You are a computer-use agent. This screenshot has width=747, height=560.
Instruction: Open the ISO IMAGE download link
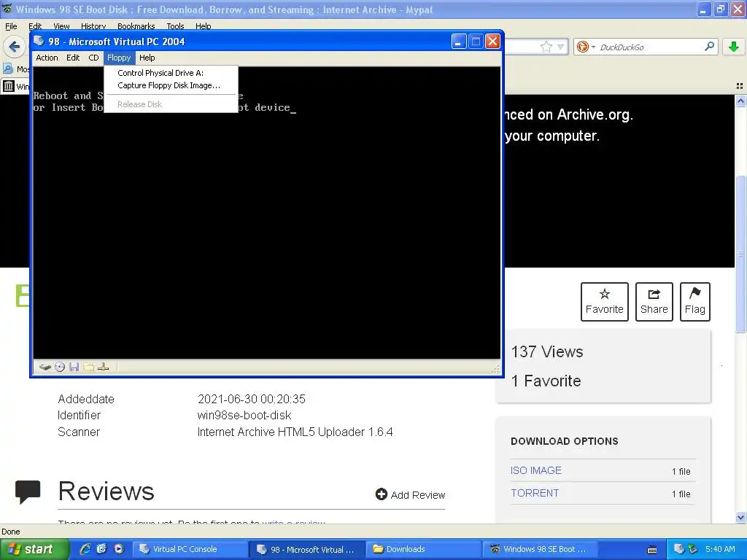tap(536, 470)
